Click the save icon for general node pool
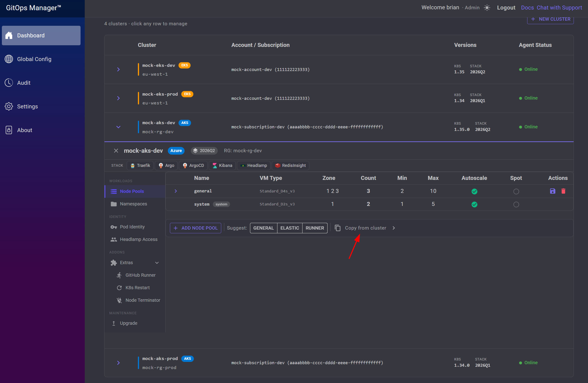Screen dimensions: 588x383 552,191
